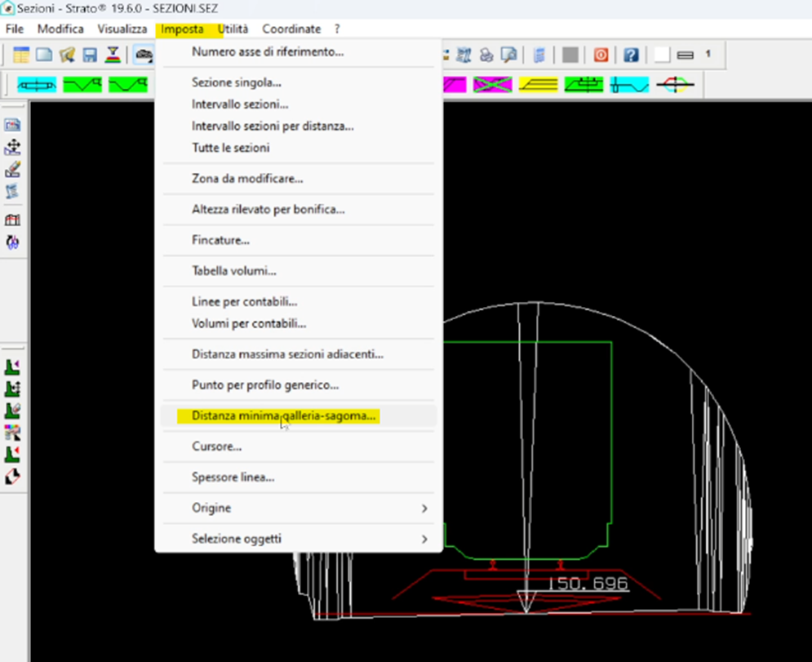Screen dimensions: 812x662
Task: Click the save floppy disk toolbar icon
Action: (90, 56)
